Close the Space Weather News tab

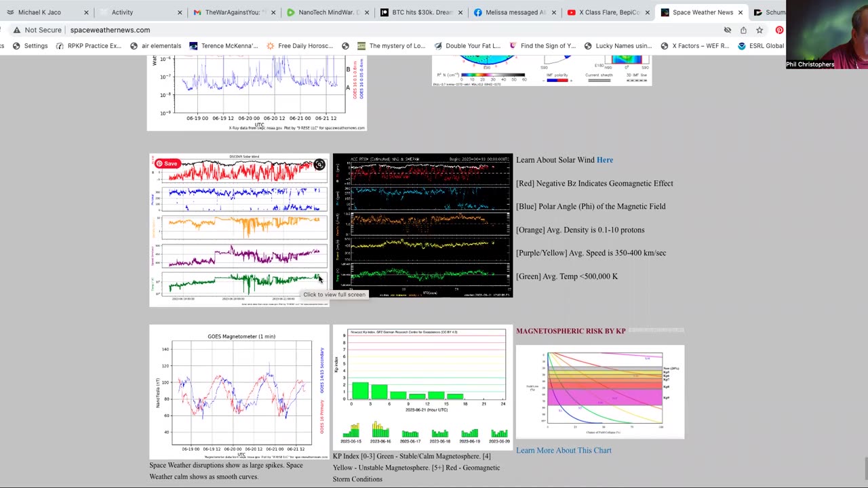pos(740,12)
